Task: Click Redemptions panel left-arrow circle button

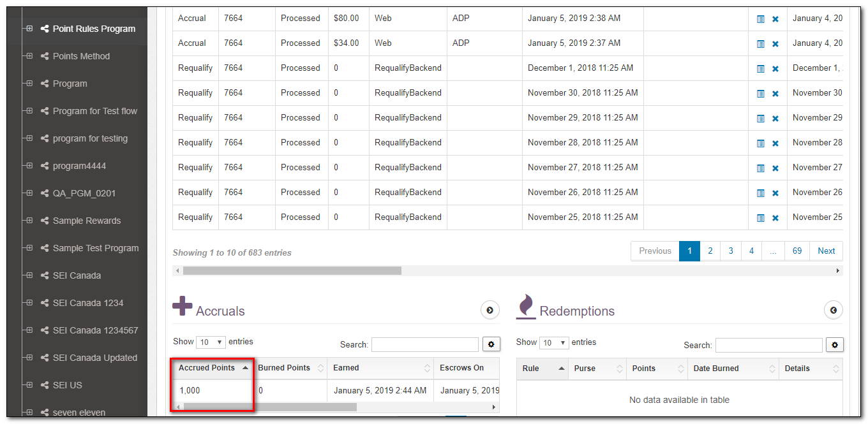Action: 834,310
